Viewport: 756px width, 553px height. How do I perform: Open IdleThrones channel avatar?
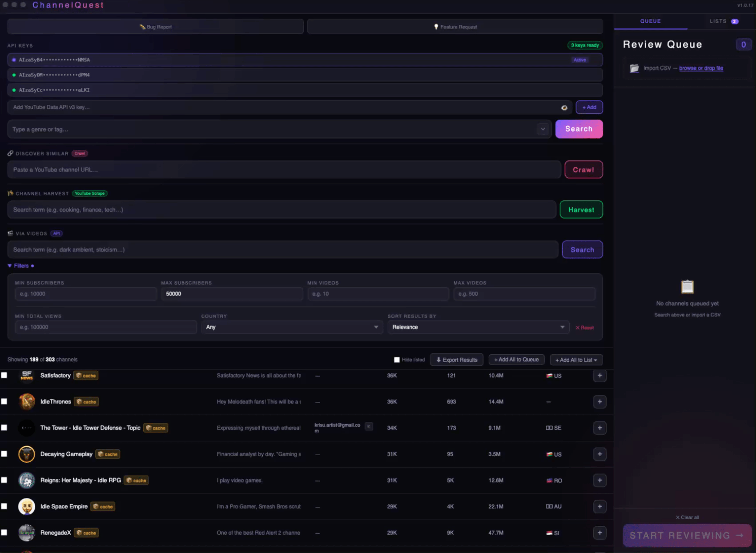27,402
